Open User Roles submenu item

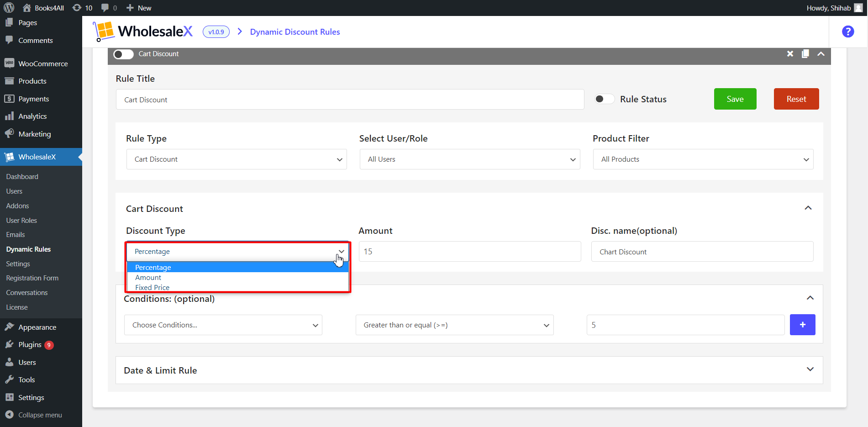click(21, 220)
